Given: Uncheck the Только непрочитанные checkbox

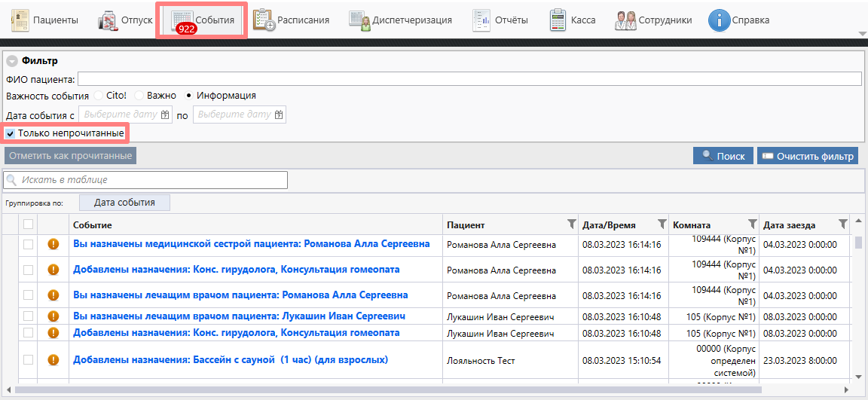Looking at the screenshot, I should pyautogui.click(x=11, y=133).
